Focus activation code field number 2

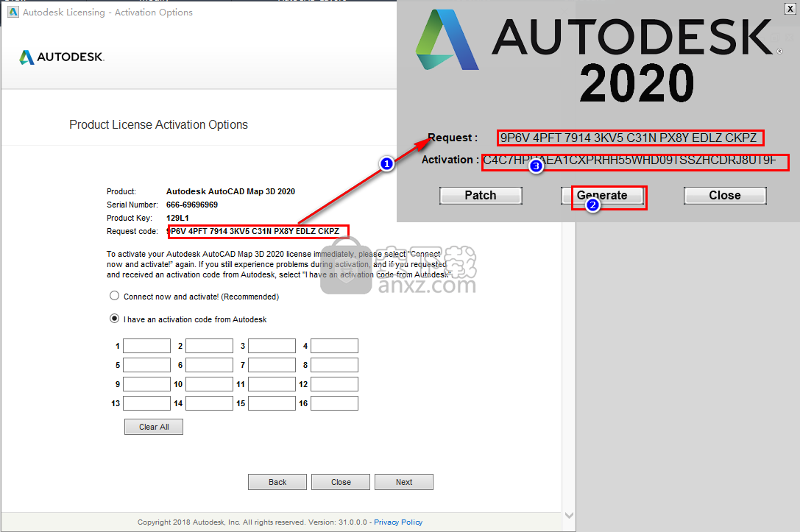tap(209, 346)
